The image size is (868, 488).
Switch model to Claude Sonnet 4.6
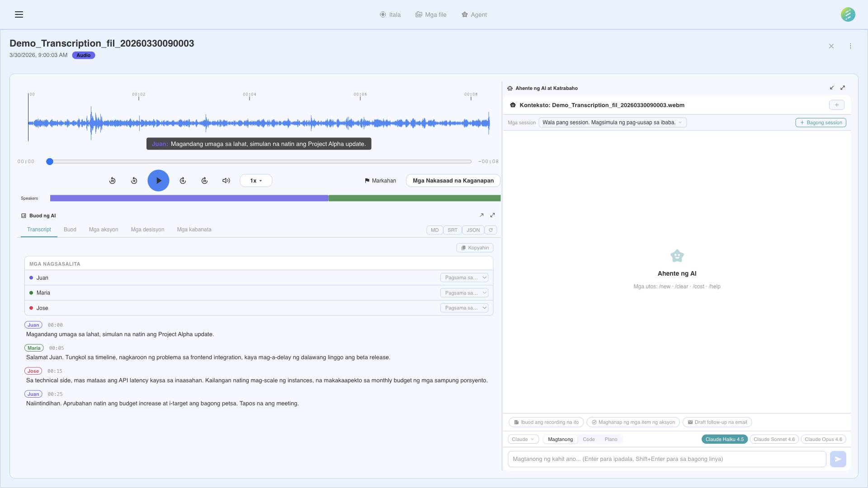click(x=774, y=439)
